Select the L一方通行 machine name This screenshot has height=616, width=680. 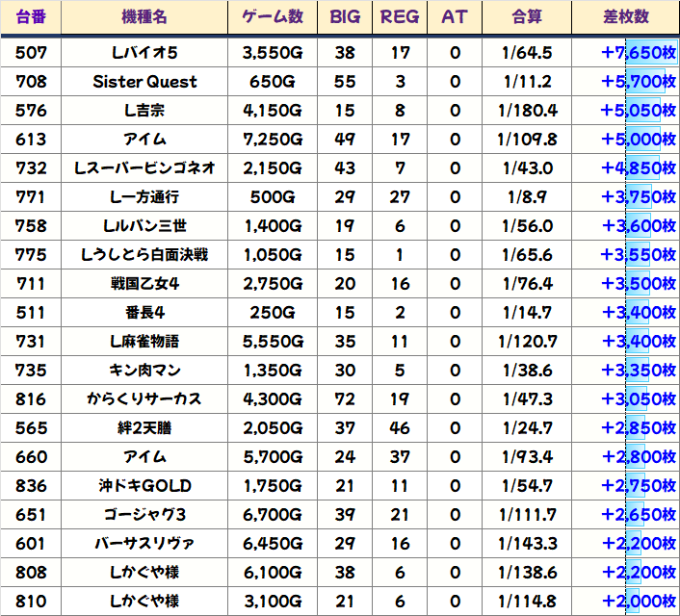click(144, 197)
